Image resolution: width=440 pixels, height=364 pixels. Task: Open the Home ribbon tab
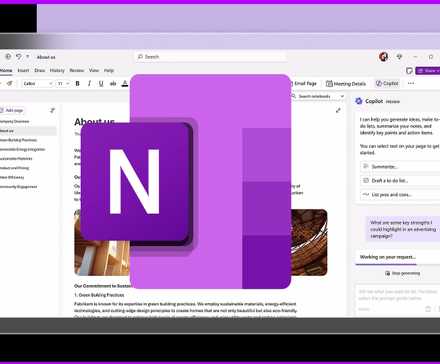pyautogui.click(x=6, y=70)
